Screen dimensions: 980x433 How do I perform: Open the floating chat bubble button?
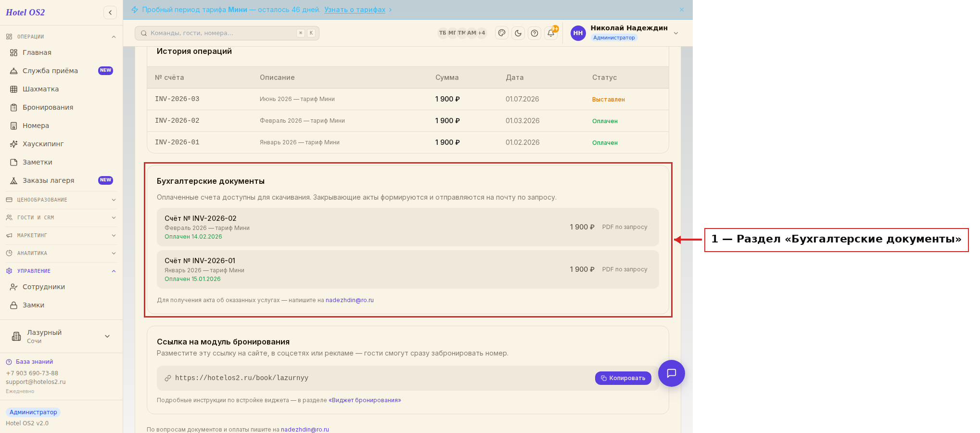tap(671, 373)
